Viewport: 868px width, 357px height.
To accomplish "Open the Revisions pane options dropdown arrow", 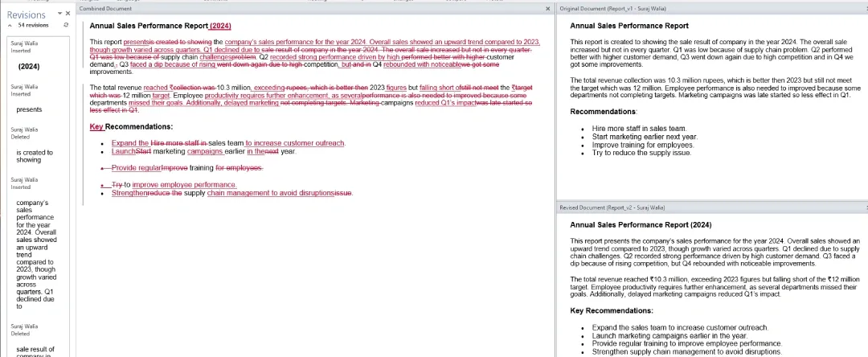I will coord(59,14).
